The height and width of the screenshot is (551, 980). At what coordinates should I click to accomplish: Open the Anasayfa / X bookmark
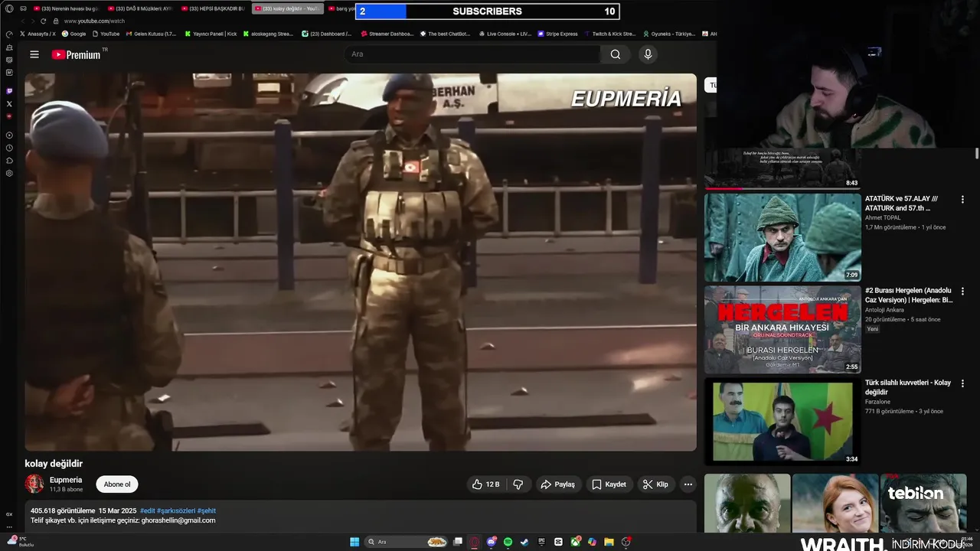(38, 34)
